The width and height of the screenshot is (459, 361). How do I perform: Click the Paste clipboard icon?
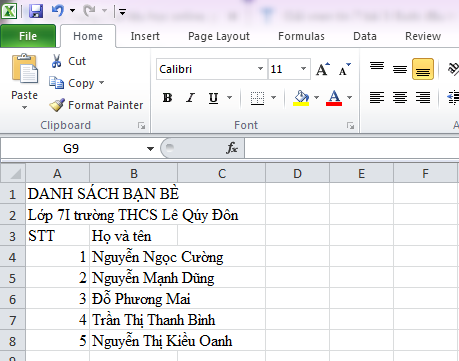pyautogui.click(x=25, y=69)
